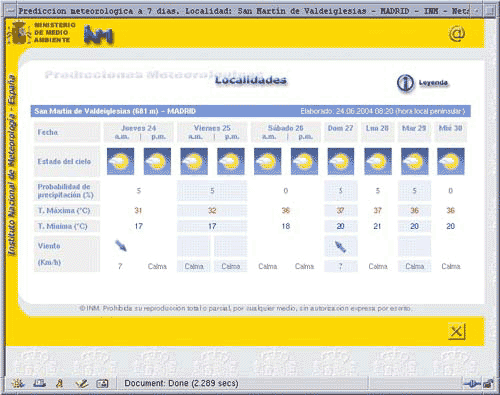This screenshot has width=500, height=395.
Task: Click the Mar 29 column header
Action: pyautogui.click(x=414, y=128)
